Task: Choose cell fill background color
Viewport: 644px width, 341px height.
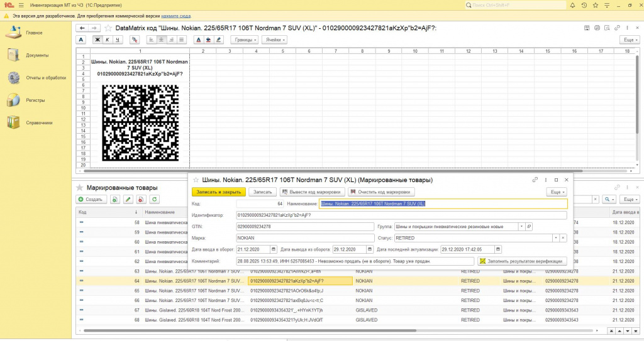Action: (x=208, y=40)
